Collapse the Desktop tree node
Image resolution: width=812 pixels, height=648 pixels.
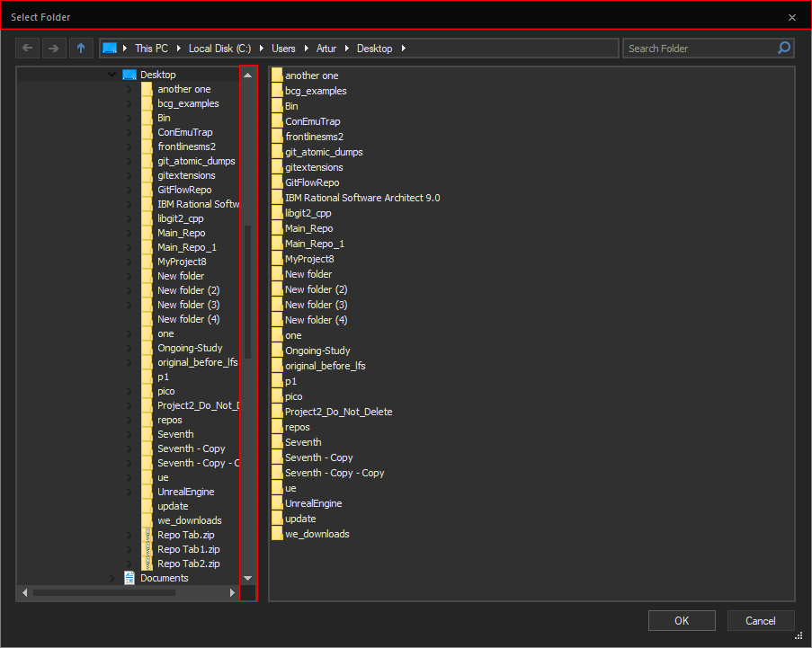[x=112, y=75]
